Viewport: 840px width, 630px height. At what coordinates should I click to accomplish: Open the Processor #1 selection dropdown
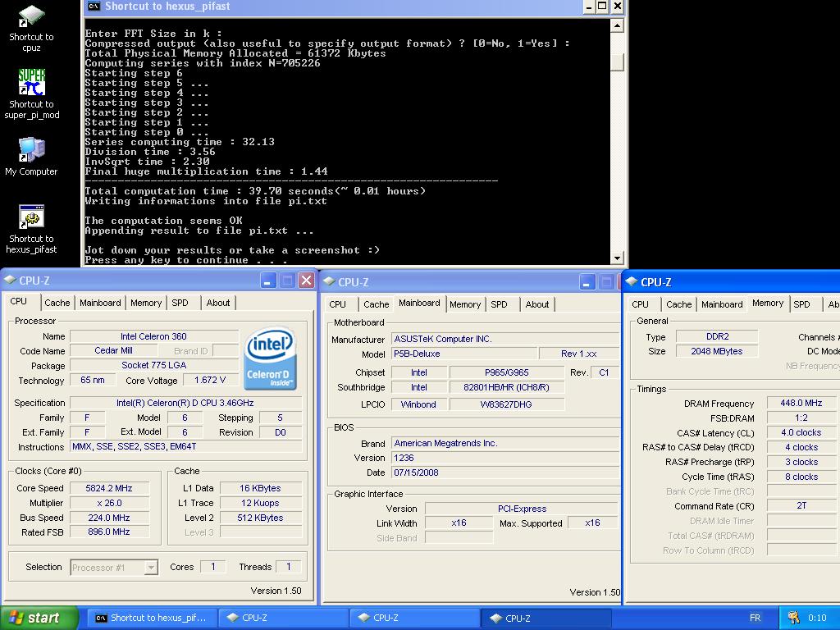click(x=152, y=567)
